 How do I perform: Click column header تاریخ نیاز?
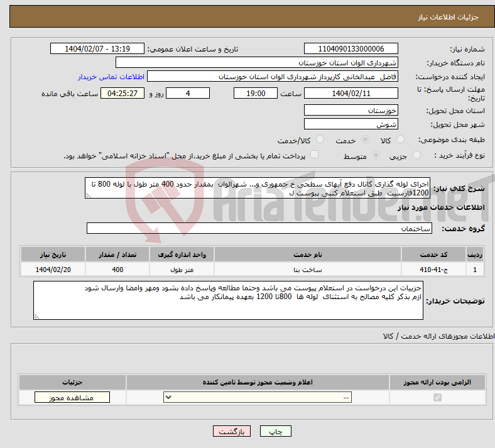click(x=53, y=254)
